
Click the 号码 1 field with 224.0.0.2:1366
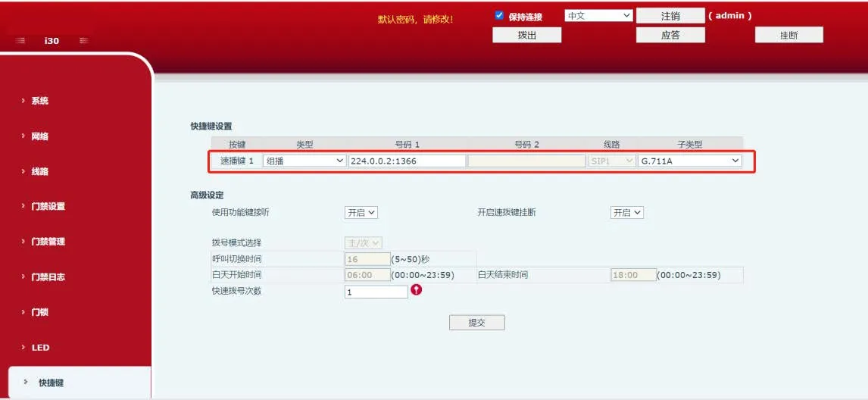[x=407, y=161]
